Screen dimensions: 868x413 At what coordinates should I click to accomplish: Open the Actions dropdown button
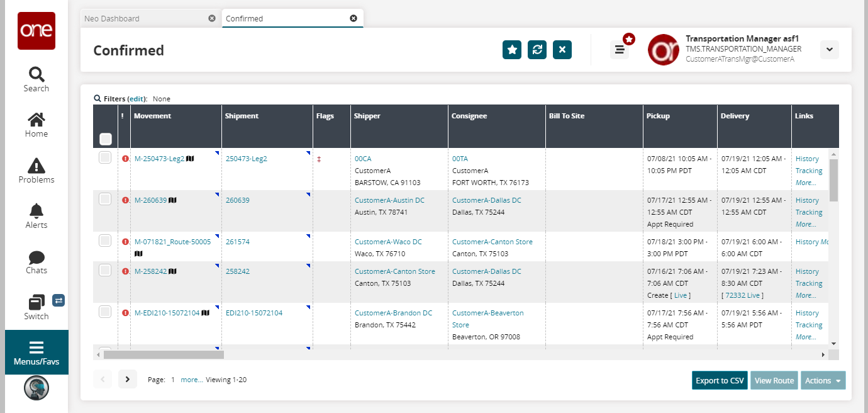point(823,380)
